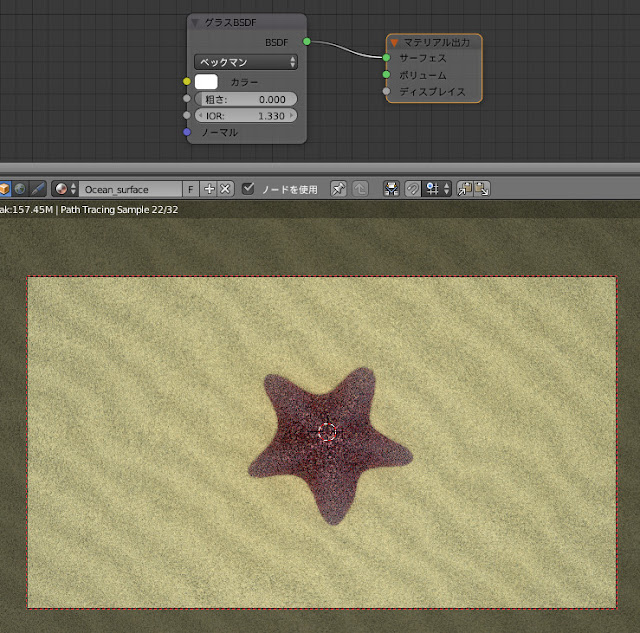Click the white カラー color swatch
The width and height of the screenshot is (640, 633).
[x=206, y=82]
